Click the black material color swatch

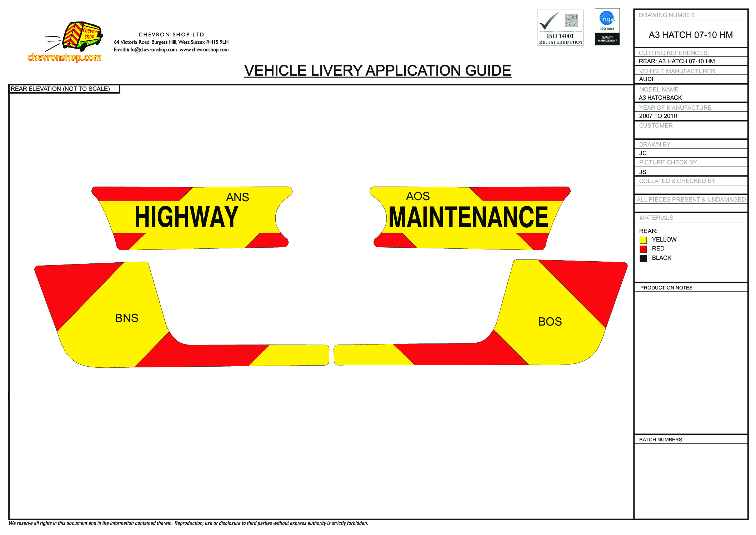(643, 258)
